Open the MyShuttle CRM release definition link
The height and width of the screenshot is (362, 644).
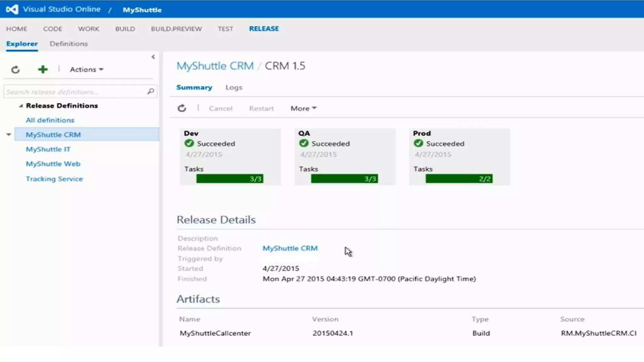pyautogui.click(x=290, y=248)
